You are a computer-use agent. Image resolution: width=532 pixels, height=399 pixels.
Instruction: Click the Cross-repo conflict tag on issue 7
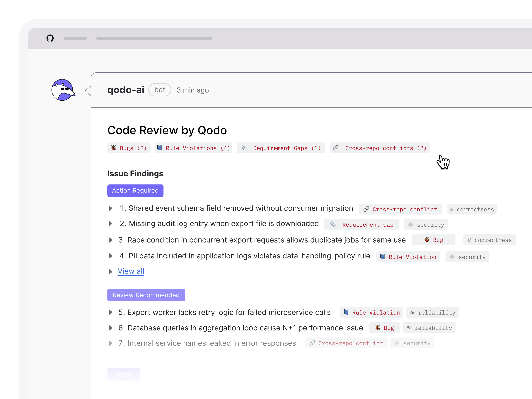[346, 343]
